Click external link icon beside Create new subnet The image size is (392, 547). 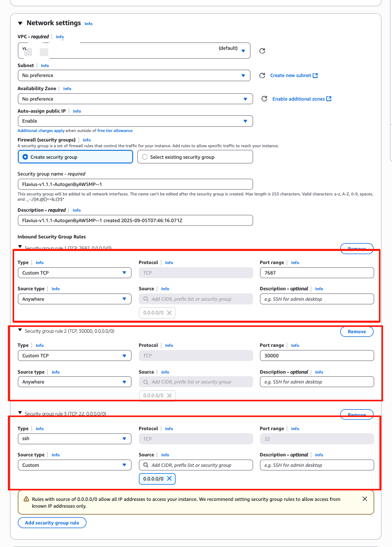[x=315, y=75]
